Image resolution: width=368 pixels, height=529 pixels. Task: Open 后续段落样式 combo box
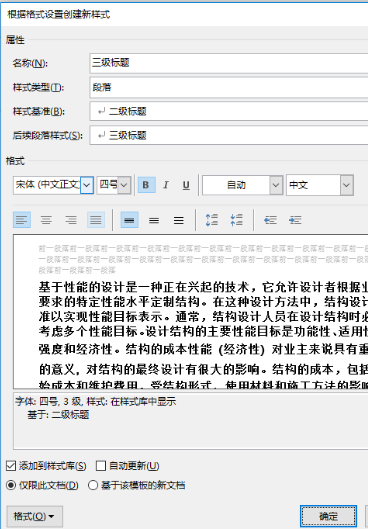[229, 135]
